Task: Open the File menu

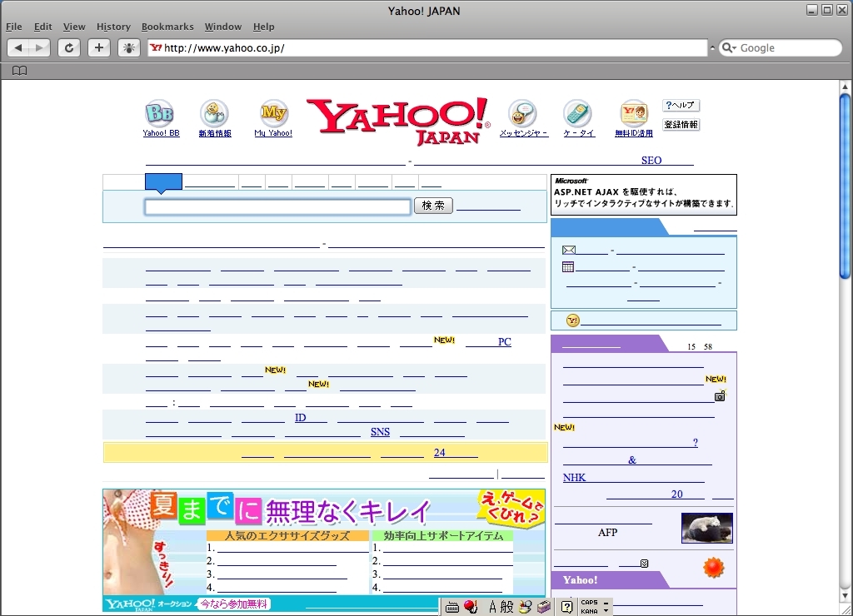Action: click(x=13, y=27)
